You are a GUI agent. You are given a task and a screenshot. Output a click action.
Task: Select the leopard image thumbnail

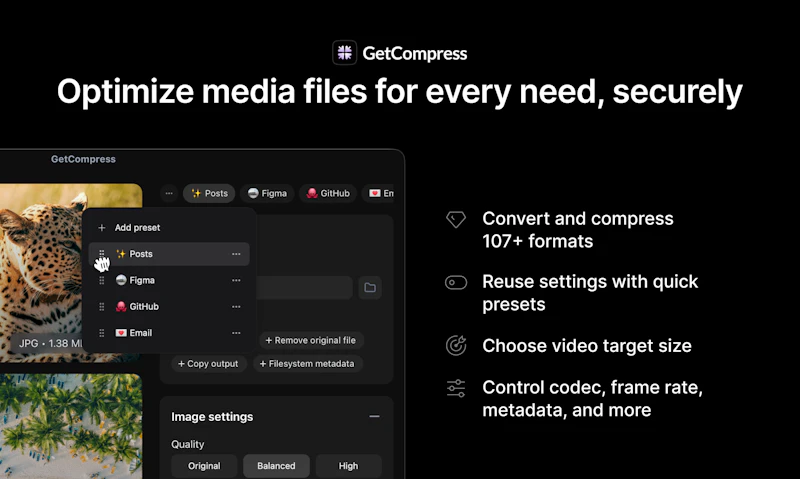41,273
